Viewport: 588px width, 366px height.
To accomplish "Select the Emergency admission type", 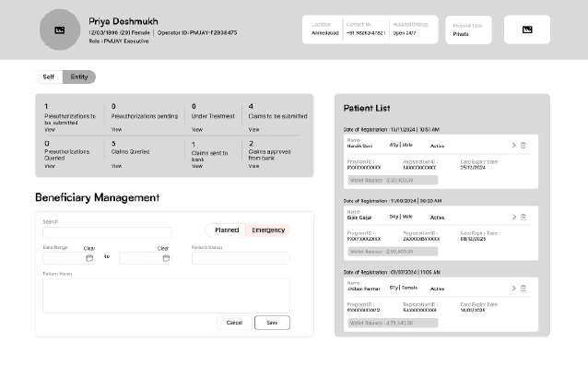I will (x=268, y=230).
